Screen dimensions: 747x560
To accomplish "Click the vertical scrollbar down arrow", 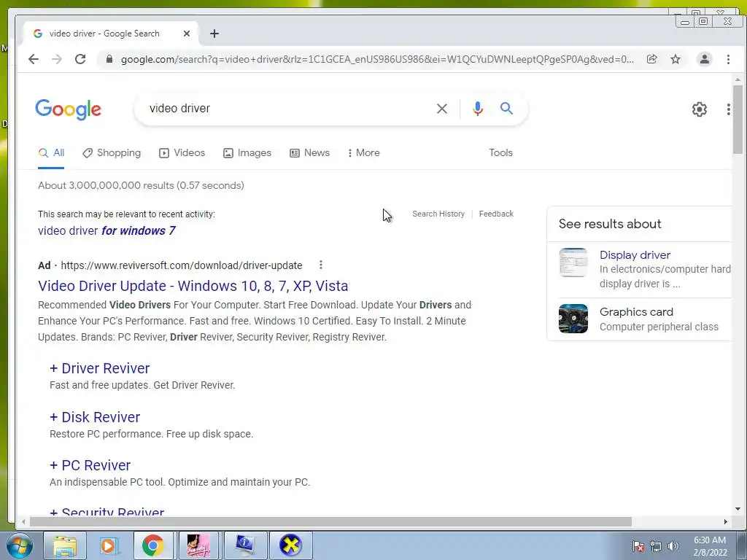I will tap(738, 509).
